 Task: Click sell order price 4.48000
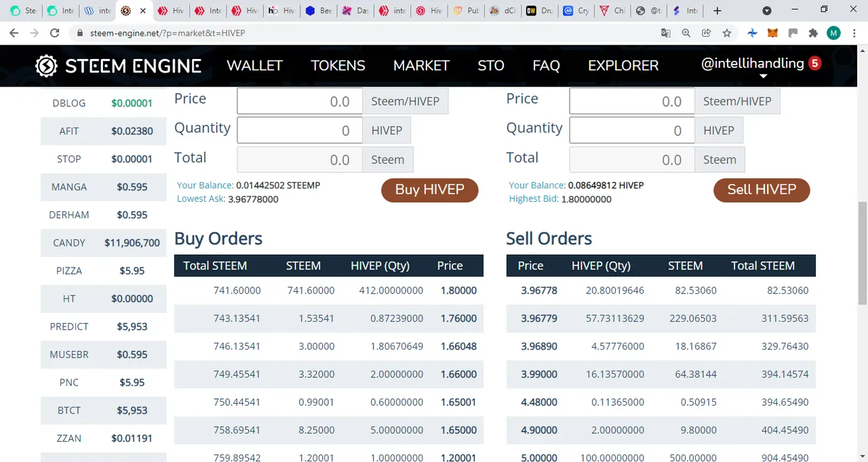click(539, 402)
